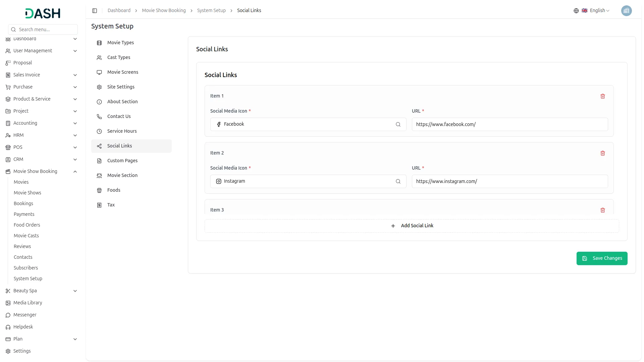Screen dimensions: 644x362
Task: Delete Item 1 using the trash icon
Action: pos(603,96)
